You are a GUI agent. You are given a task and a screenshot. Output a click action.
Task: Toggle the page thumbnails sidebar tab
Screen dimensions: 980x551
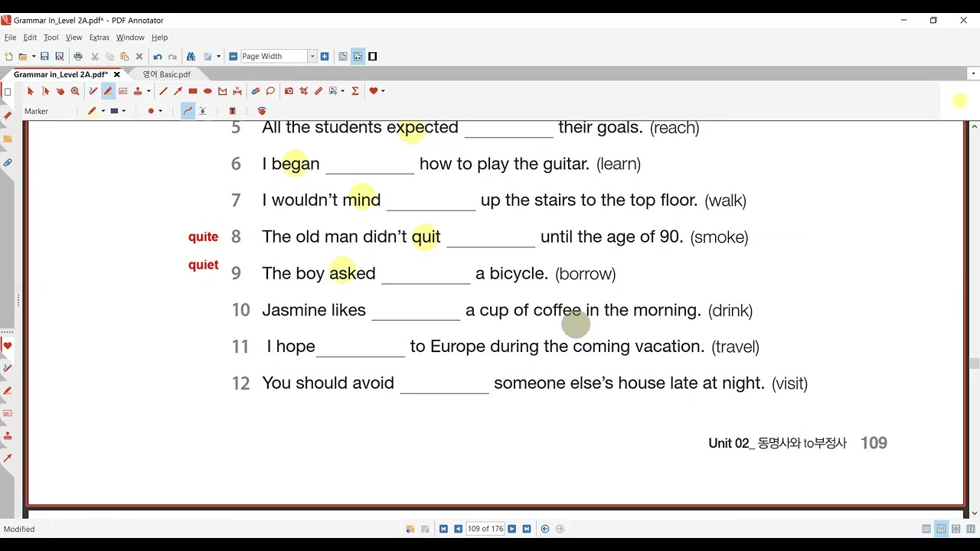(8, 92)
